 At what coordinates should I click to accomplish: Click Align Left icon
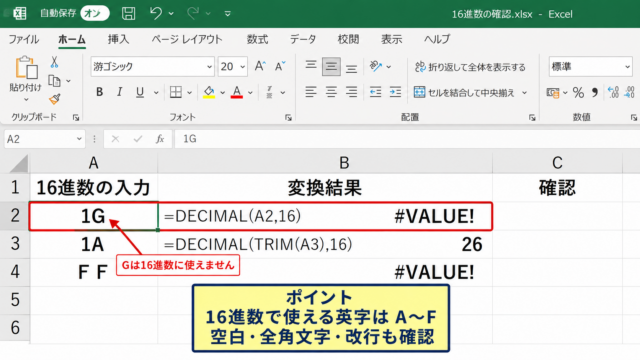pyautogui.click(x=311, y=92)
